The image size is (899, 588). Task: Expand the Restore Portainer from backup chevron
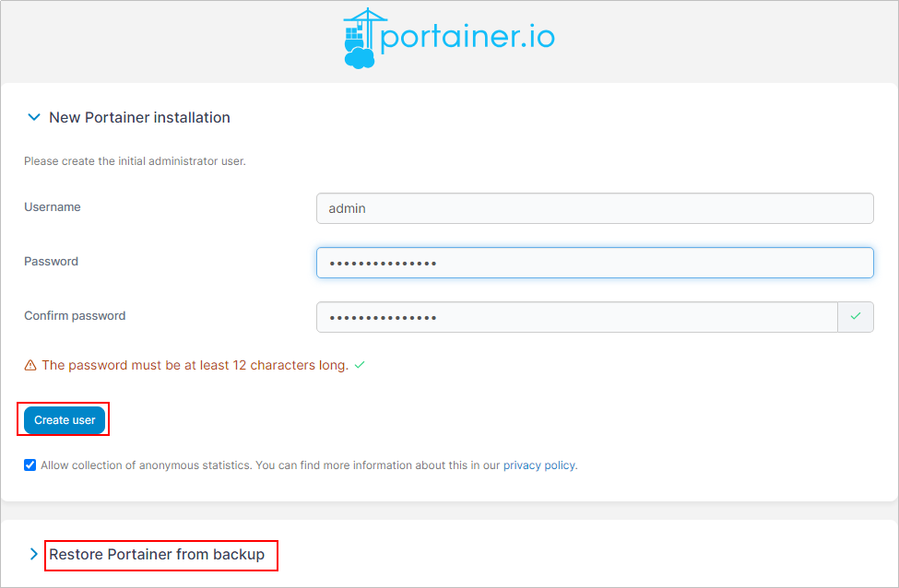[x=34, y=554]
